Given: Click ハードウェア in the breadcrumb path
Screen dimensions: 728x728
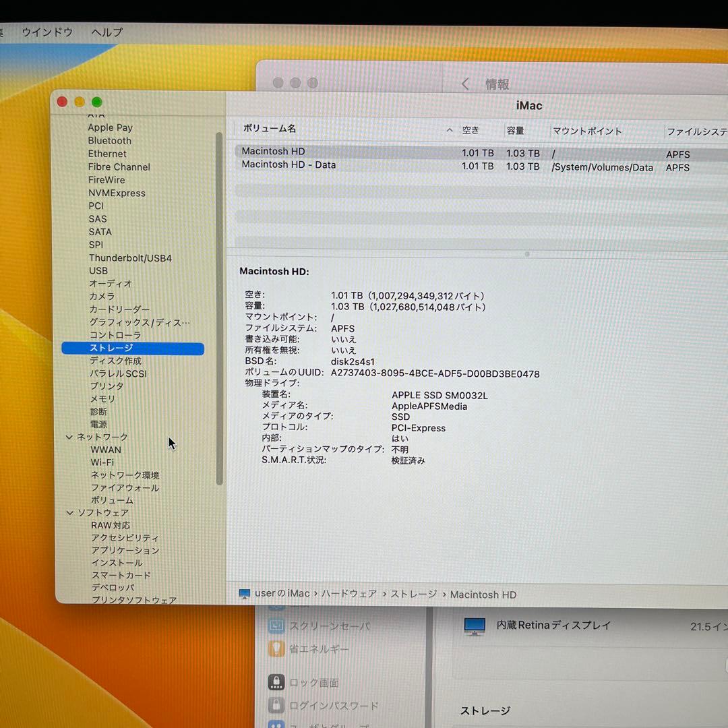Looking at the screenshot, I should (x=348, y=595).
